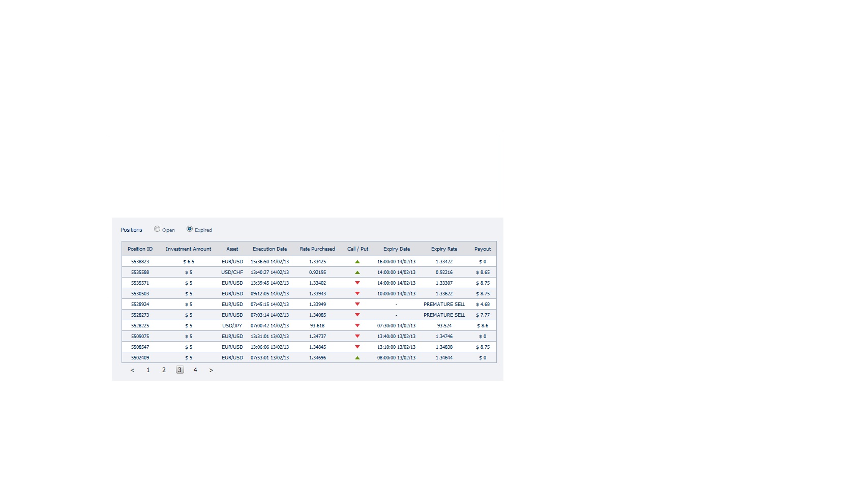Image resolution: width=868 pixels, height=488 pixels.
Task: Click the red put arrow for position 5508547
Action: (357, 347)
